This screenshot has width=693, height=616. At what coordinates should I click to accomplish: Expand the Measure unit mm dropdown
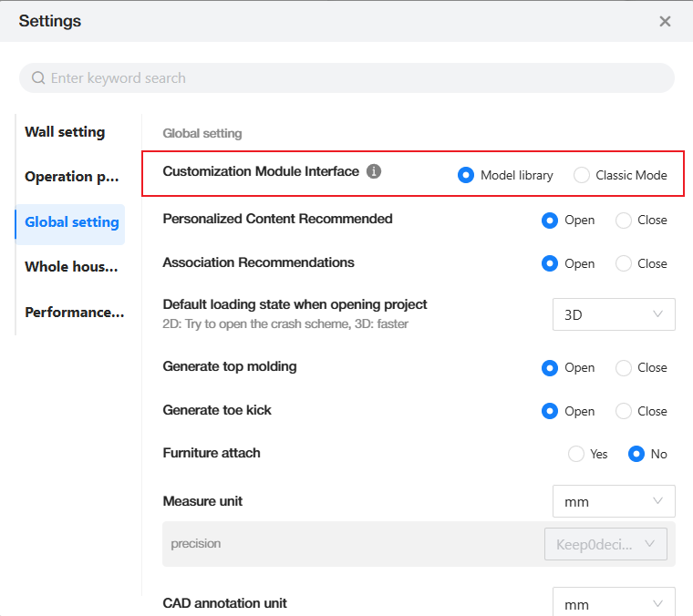coord(614,501)
